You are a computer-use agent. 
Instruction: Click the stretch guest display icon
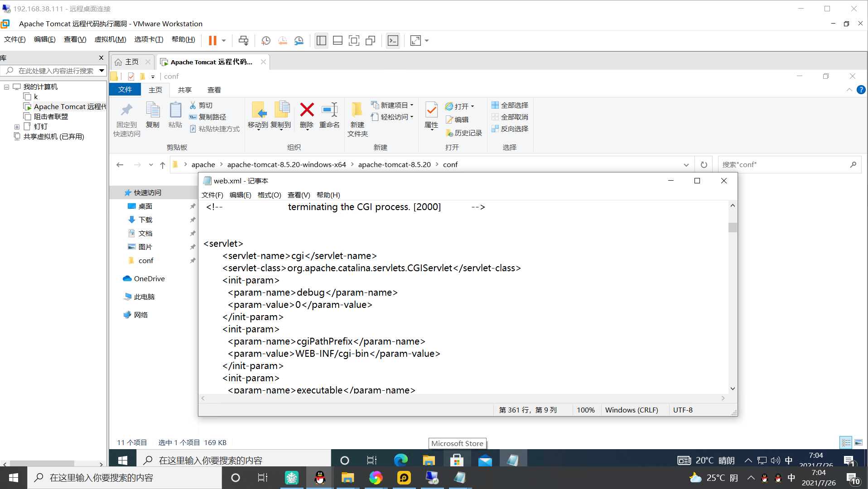point(415,41)
